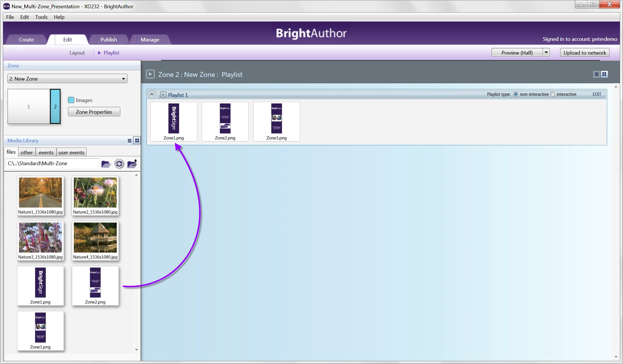Viewport: 623px width, 364px height.
Task: Select the files tab in Media Library
Action: tap(11, 152)
